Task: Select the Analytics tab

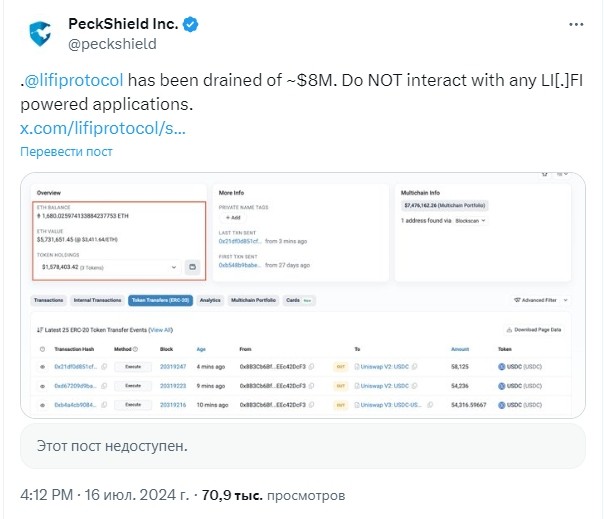Action: pos(210,300)
